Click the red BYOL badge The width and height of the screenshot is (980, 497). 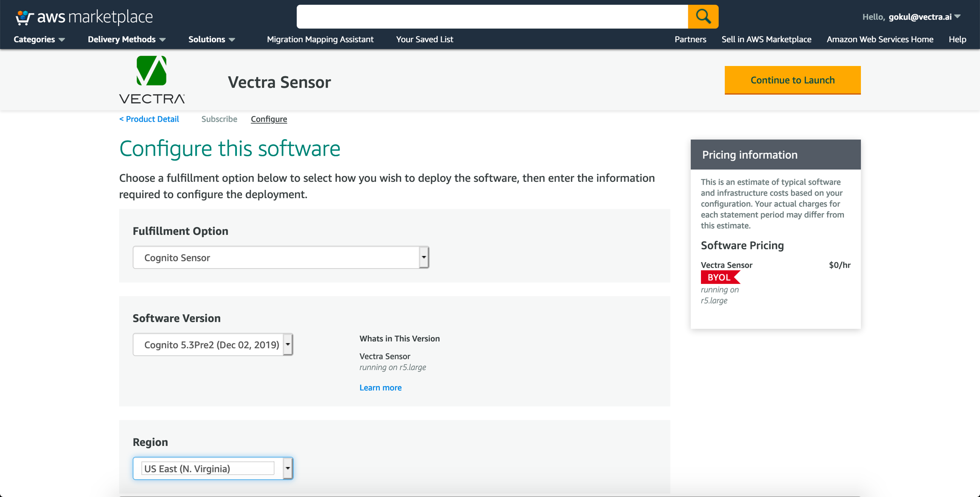point(720,277)
